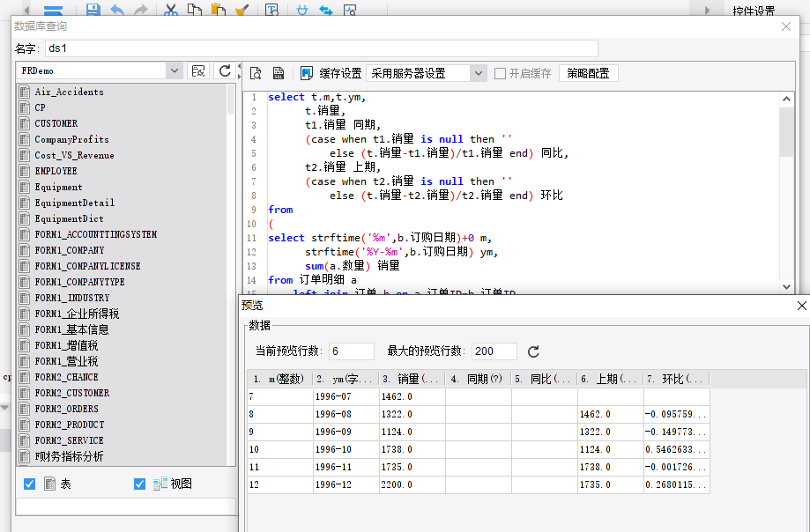Image resolution: width=810 pixels, height=532 pixels.
Task: Click the 策略配置 button
Action: [589, 73]
